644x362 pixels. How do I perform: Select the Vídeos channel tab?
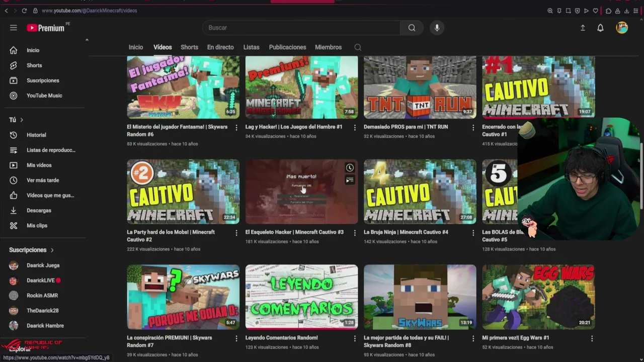(163, 47)
